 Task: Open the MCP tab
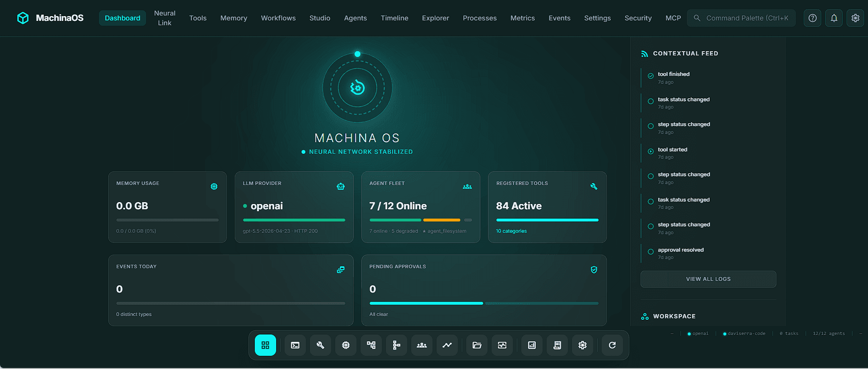tap(673, 18)
